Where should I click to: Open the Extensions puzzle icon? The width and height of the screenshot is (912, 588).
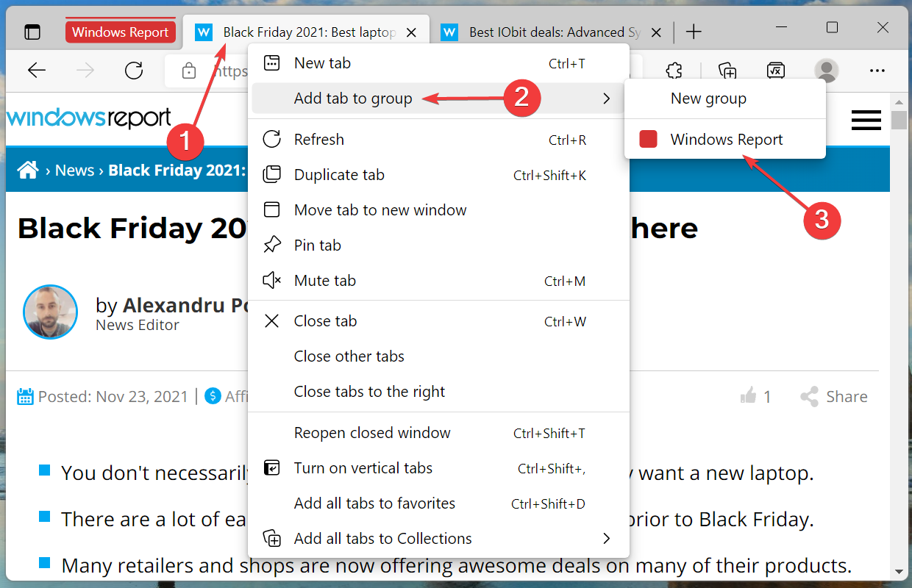coord(674,71)
